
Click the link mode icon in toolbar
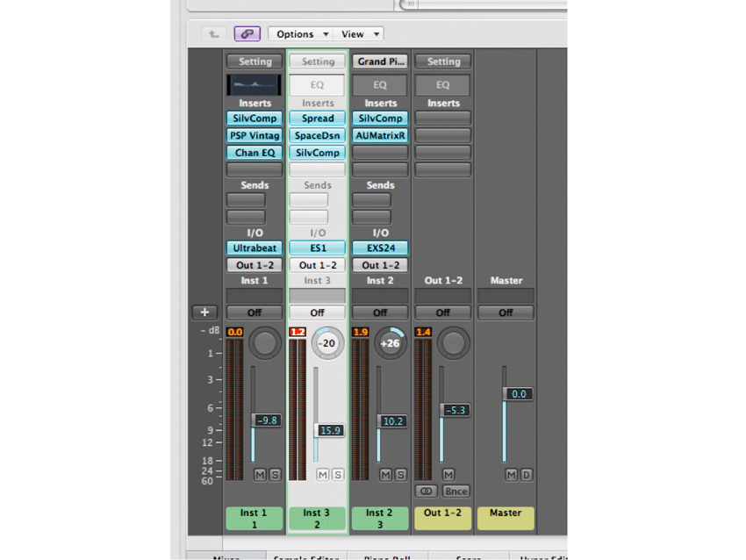pos(247,33)
